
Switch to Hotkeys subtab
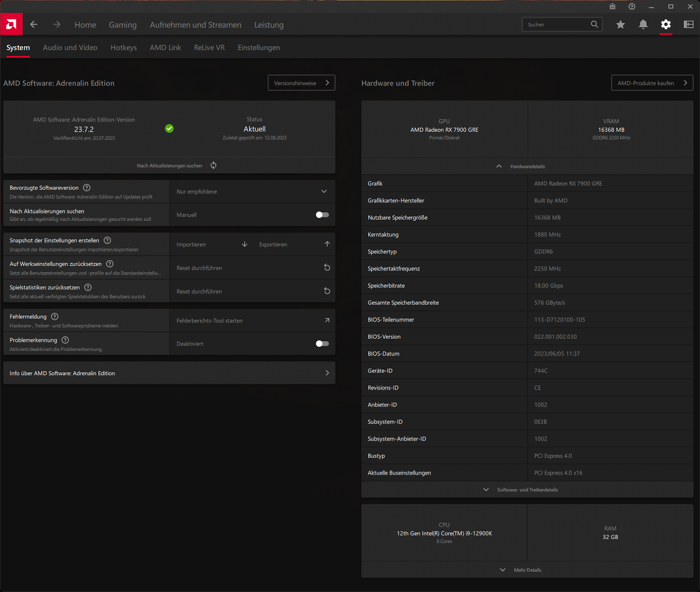(x=124, y=47)
